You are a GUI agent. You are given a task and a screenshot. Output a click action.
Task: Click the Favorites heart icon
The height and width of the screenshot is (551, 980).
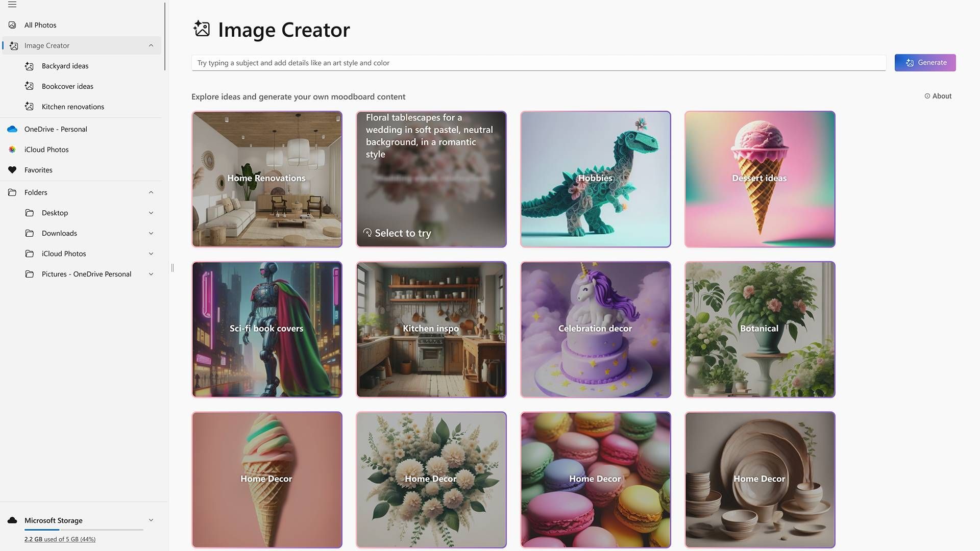click(12, 170)
